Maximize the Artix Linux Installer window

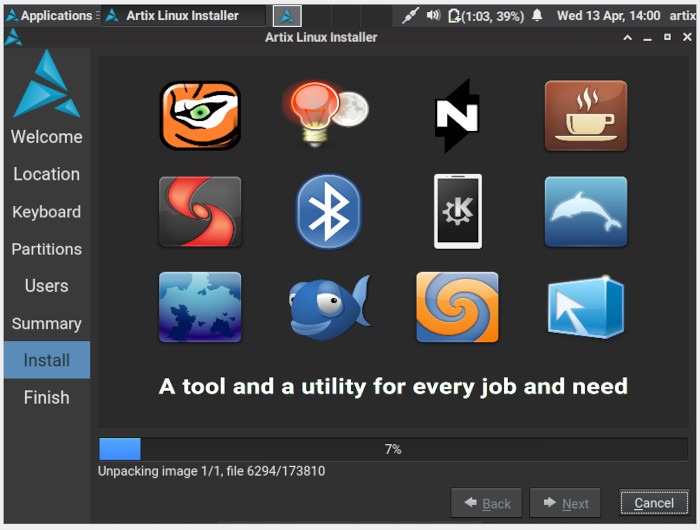tap(667, 37)
